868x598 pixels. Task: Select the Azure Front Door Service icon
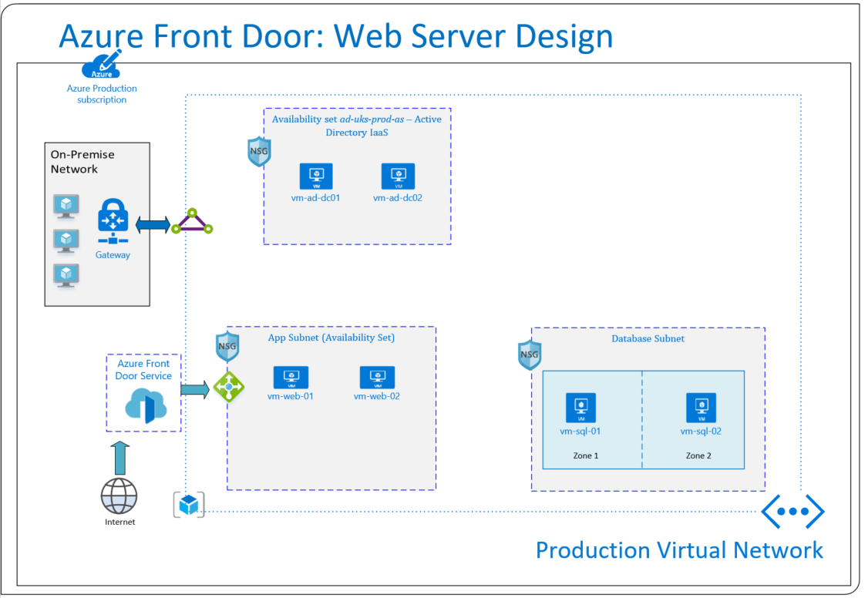145,406
